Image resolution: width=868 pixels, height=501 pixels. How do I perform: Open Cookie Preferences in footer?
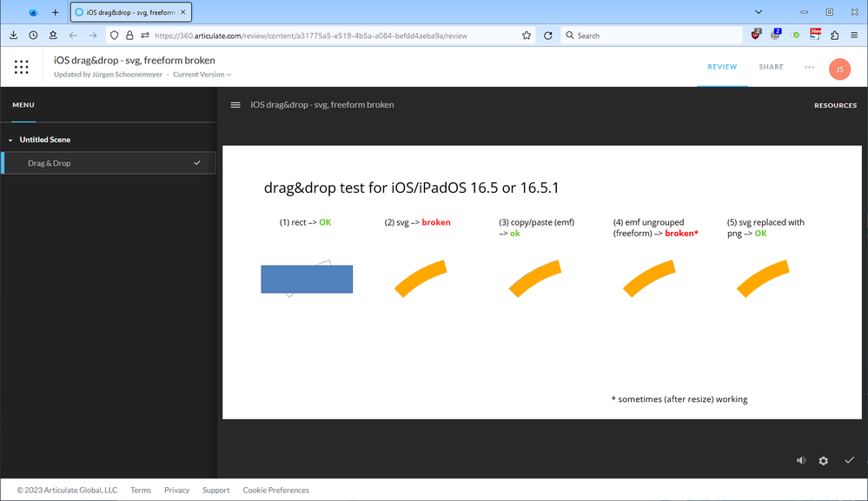275,490
